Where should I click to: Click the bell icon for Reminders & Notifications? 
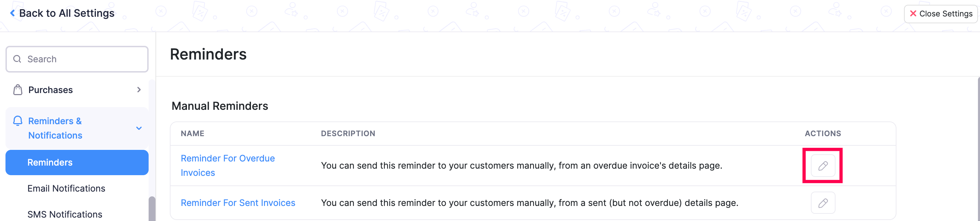click(17, 121)
